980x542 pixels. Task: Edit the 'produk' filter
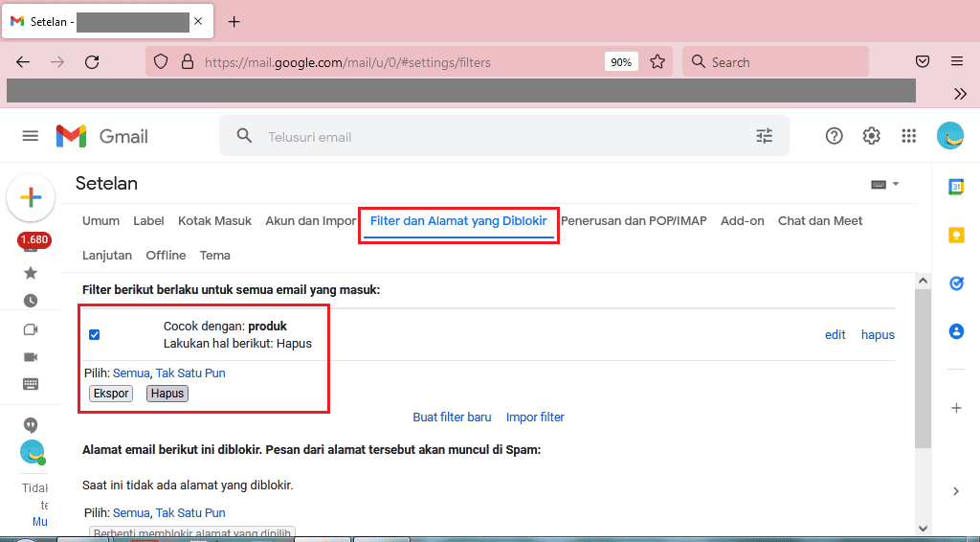[835, 334]
